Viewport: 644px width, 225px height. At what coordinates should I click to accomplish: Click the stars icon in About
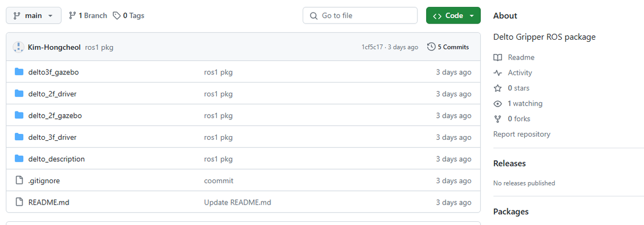pyautogui.click(x=498, y=88)
